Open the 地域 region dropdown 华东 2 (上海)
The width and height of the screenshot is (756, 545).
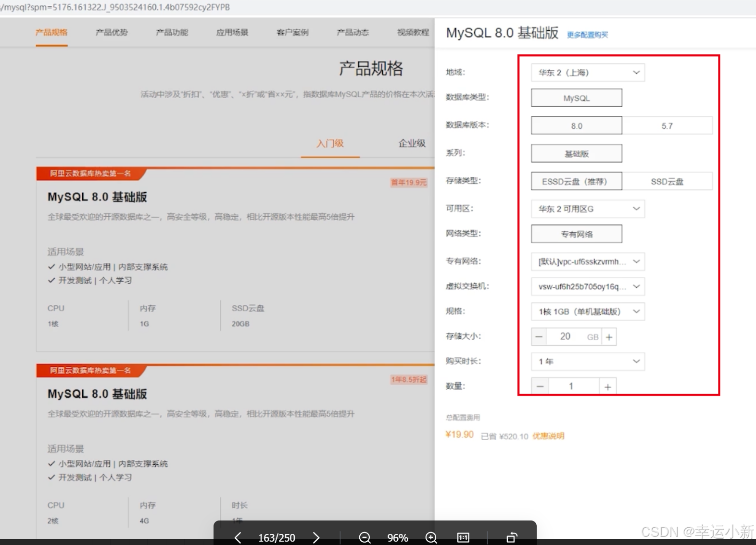pos(588,73)
